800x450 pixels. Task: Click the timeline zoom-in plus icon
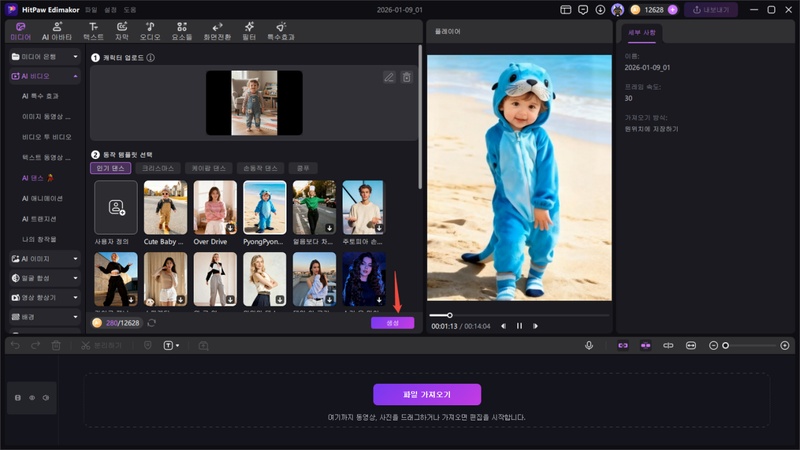pos(785,345)
